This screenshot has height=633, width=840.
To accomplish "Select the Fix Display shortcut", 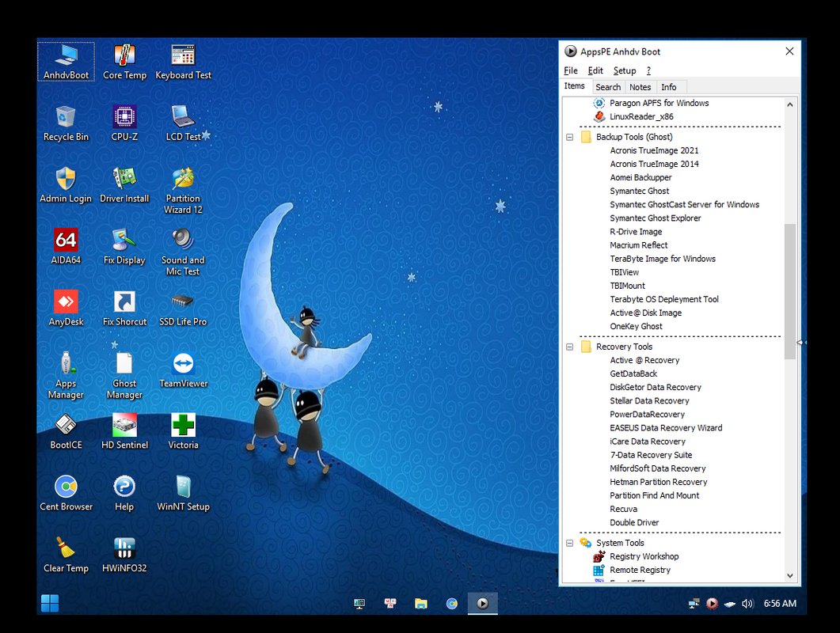I will coord(124,246).
